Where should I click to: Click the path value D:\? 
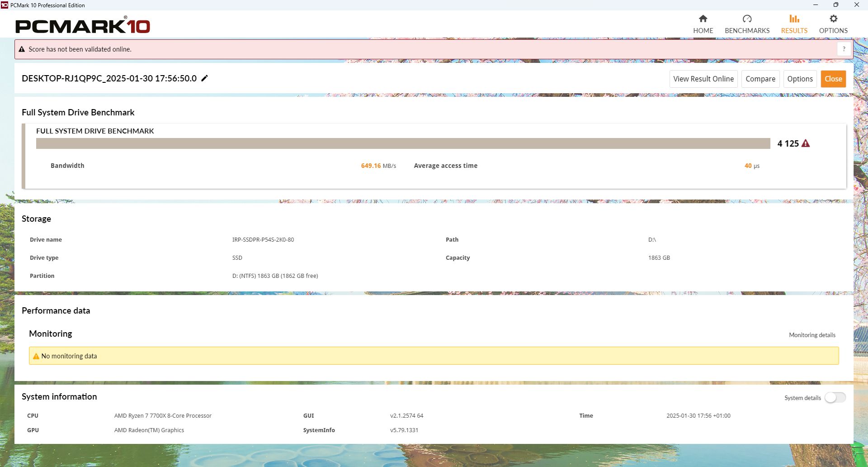652,239
